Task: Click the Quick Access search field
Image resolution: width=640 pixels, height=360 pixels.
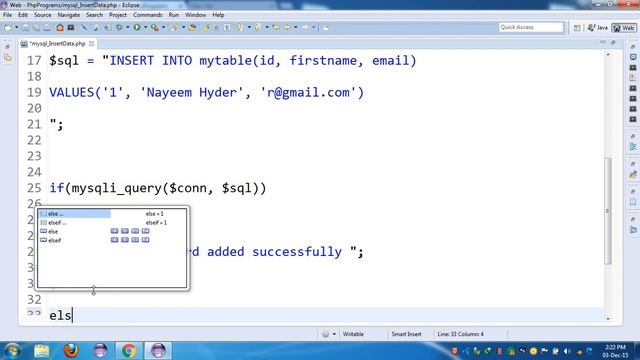Action: pos(531,27)
